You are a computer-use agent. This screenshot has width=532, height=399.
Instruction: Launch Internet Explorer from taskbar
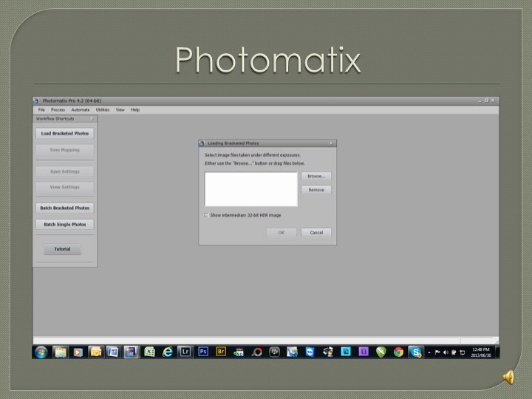tap(167, 352)
